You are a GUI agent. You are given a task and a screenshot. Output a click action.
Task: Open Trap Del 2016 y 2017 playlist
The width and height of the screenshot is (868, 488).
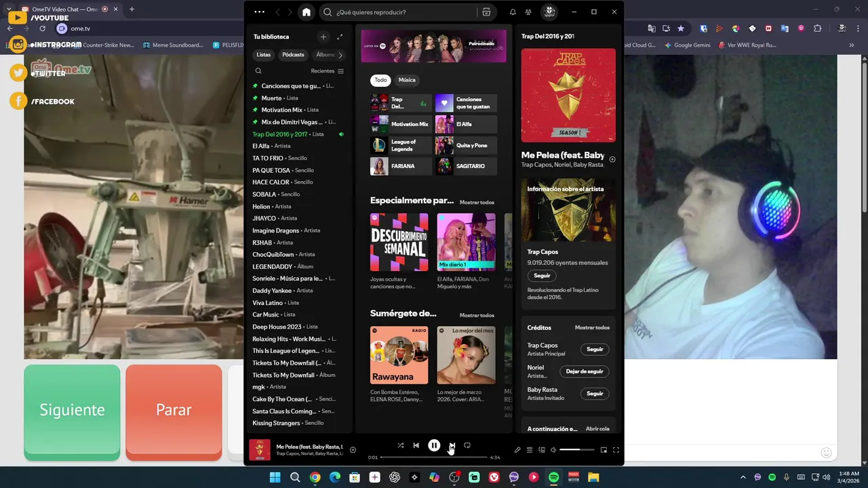(x=298, y=134)
